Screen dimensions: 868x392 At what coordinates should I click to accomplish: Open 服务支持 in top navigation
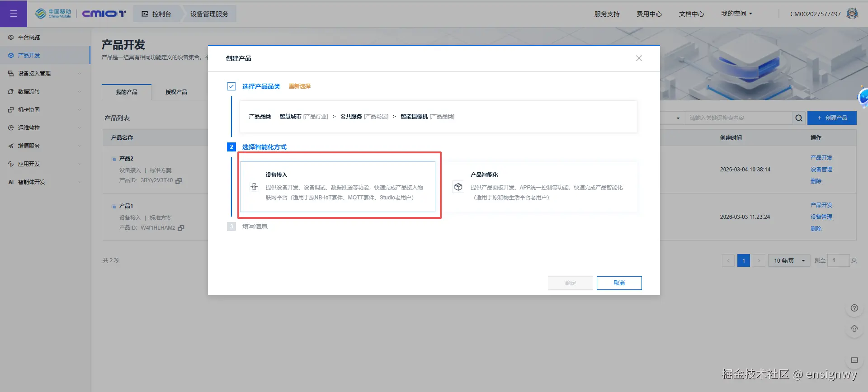tap(607, 14)
